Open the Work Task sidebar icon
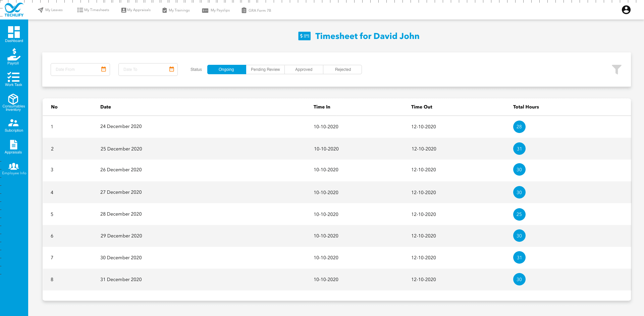Image resolution: width=644 pixels, height=316 pixels. click(x=13, y=77)
